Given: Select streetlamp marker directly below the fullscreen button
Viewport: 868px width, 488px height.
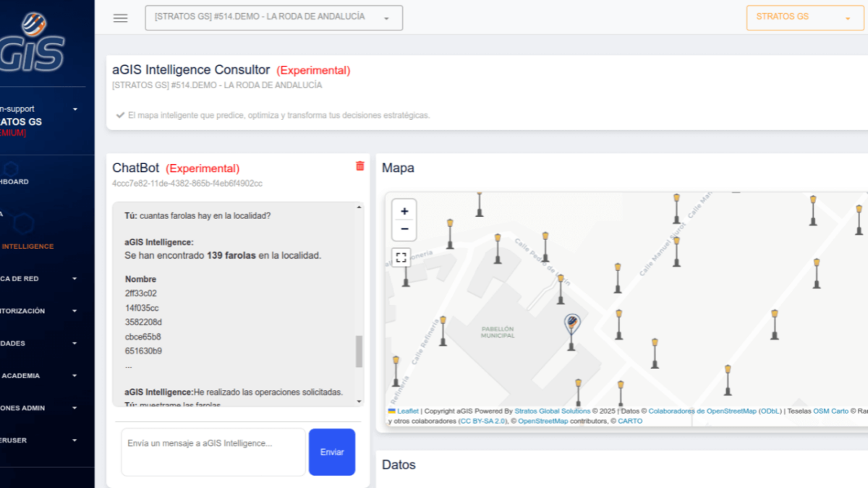Looking at the screenshot, I should click(406, 275).
